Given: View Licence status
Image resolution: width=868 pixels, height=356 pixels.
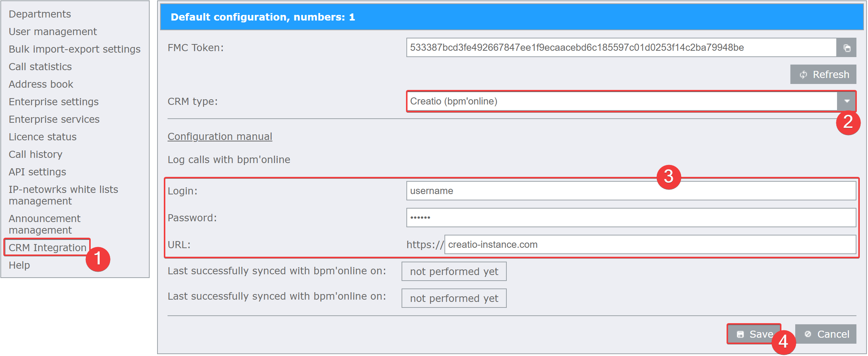Looking at the screenshot, I should pos(43,137).
